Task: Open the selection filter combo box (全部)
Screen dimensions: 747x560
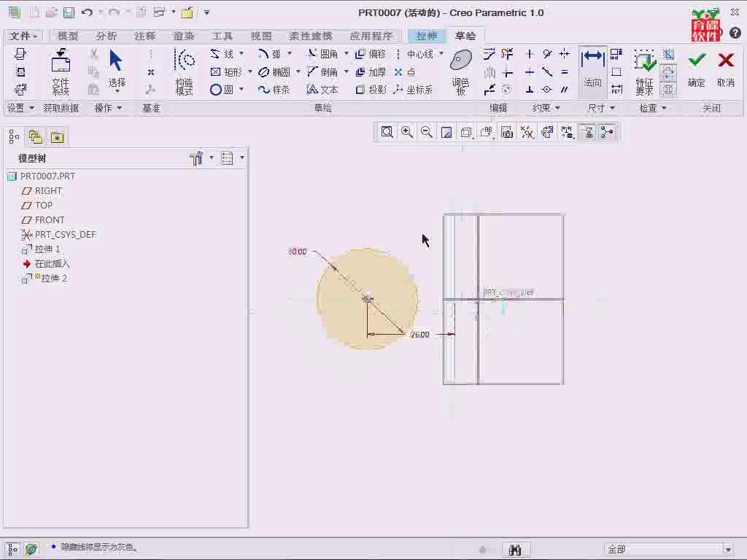Action: click(669, 549)
